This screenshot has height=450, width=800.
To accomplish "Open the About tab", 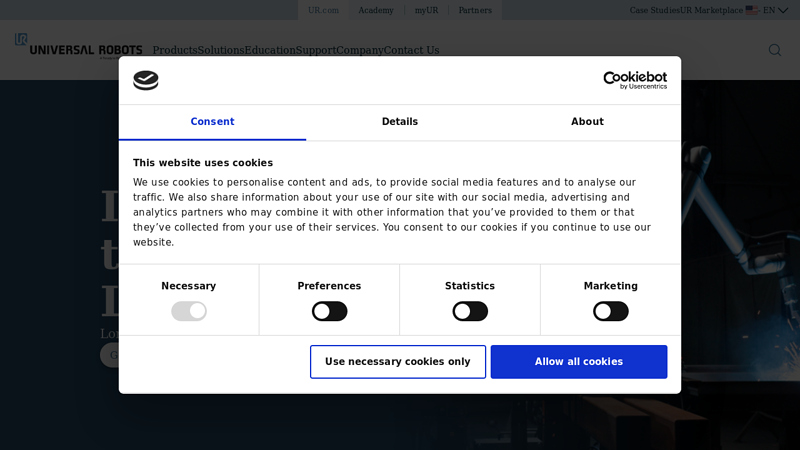I will [587, 122].
